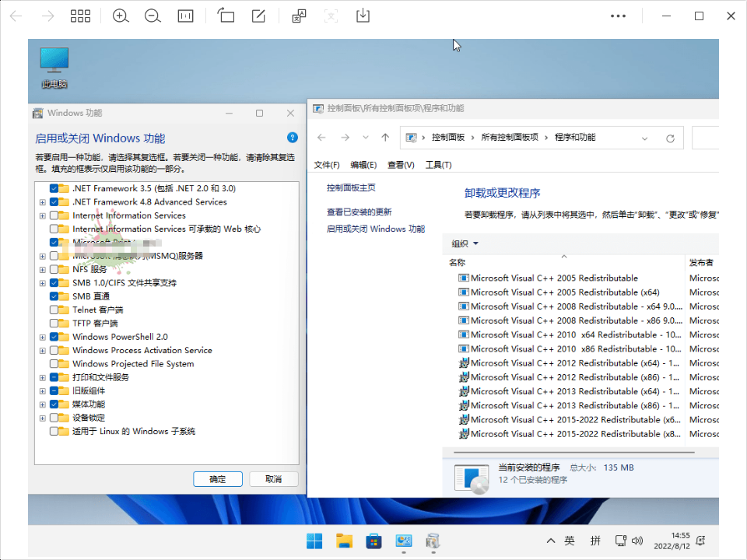The width and height of the screenshot is (747, 560).
Task: Open notification center icon
Action: (700, 541)
